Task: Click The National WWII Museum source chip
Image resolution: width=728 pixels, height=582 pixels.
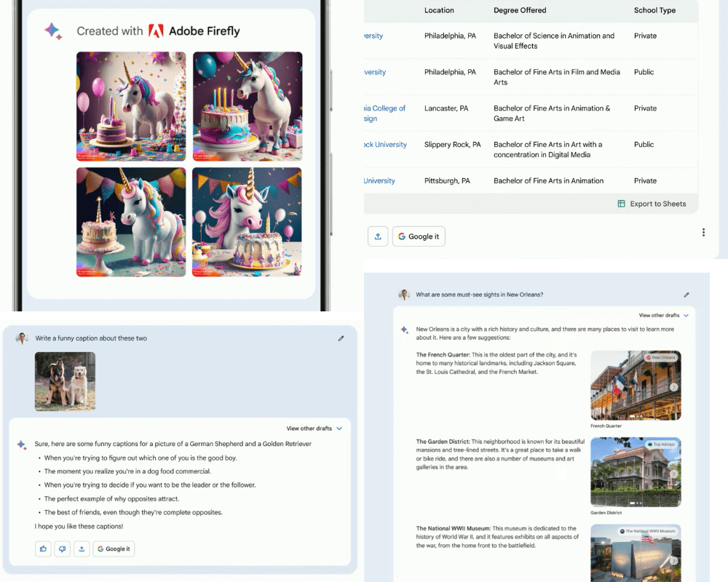Action: [647, 531]
